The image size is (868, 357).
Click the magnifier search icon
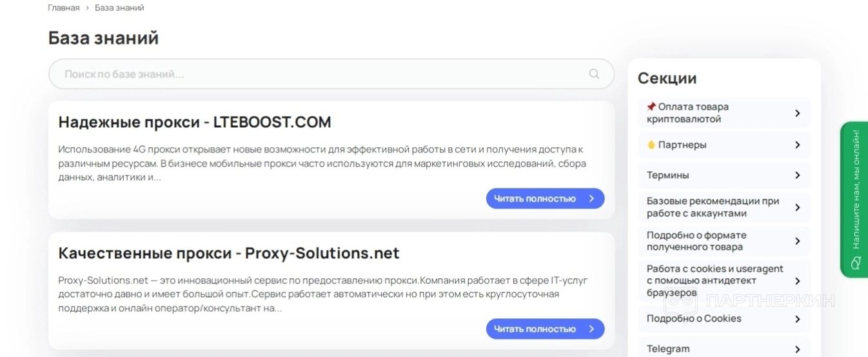pyautogui.click(x=594, y=74)
